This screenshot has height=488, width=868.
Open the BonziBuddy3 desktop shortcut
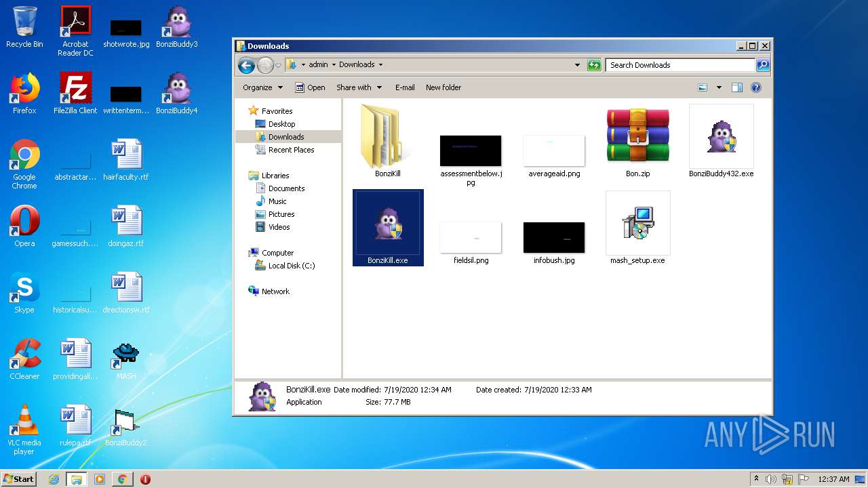[x=177, y=27]
